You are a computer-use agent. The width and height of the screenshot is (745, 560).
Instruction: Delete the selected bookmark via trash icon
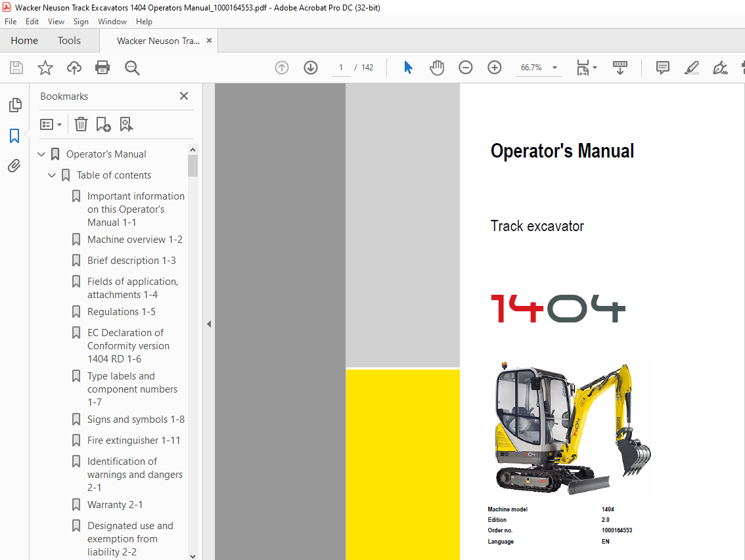(x=81, y=125)
